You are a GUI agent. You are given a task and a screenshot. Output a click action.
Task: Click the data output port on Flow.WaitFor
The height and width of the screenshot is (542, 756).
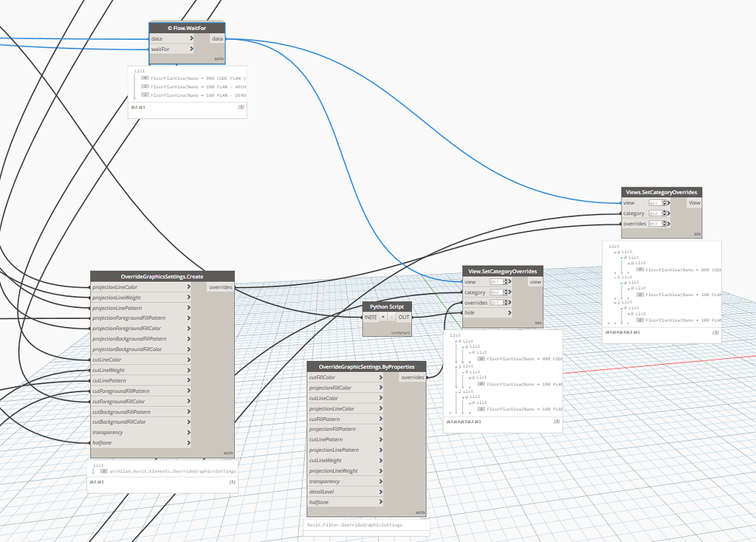point(217,38)
